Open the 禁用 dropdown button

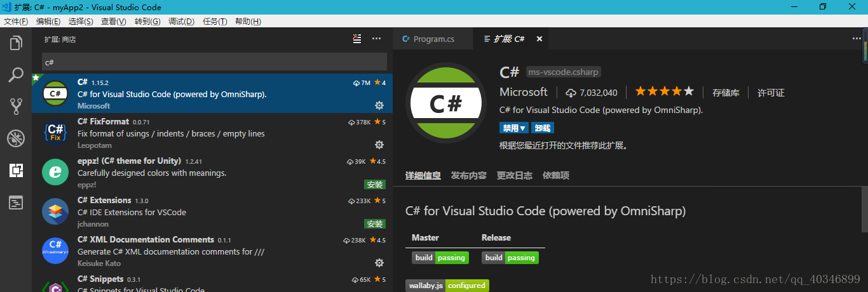click(514, 128)
